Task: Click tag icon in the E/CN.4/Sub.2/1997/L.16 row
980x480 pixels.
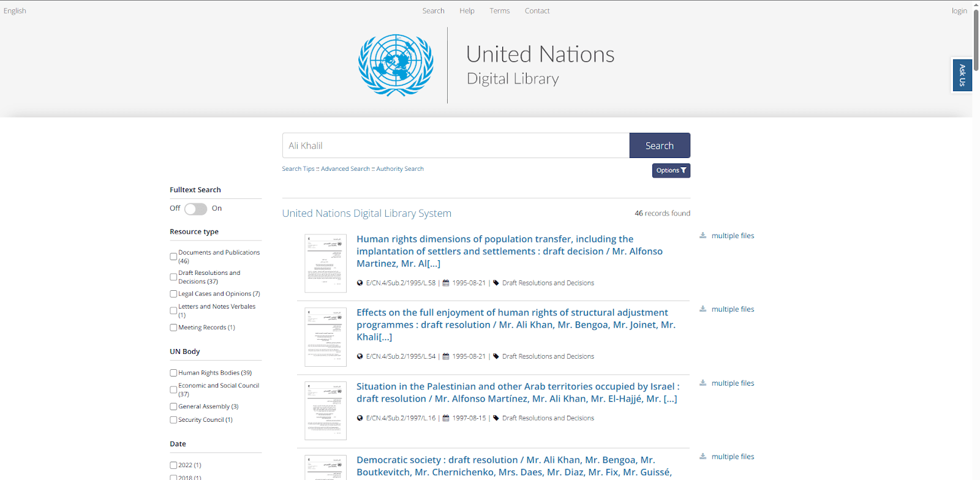Action: (x=496, y=418)
